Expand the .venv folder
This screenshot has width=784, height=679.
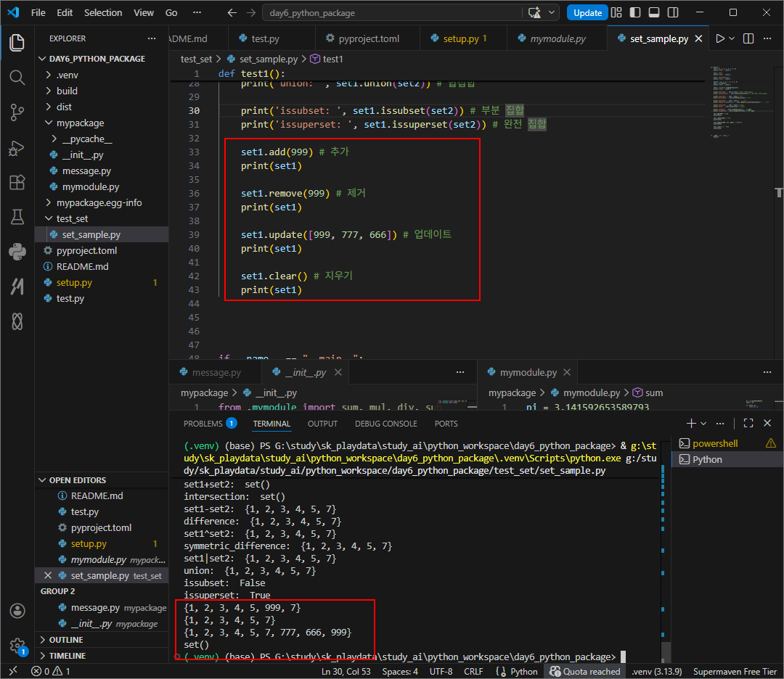102,75
